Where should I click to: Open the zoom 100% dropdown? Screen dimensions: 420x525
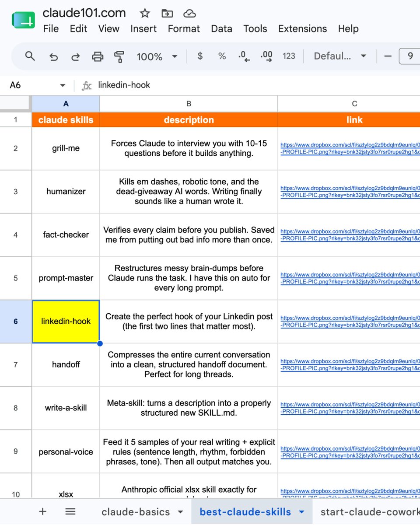(157, 56)
